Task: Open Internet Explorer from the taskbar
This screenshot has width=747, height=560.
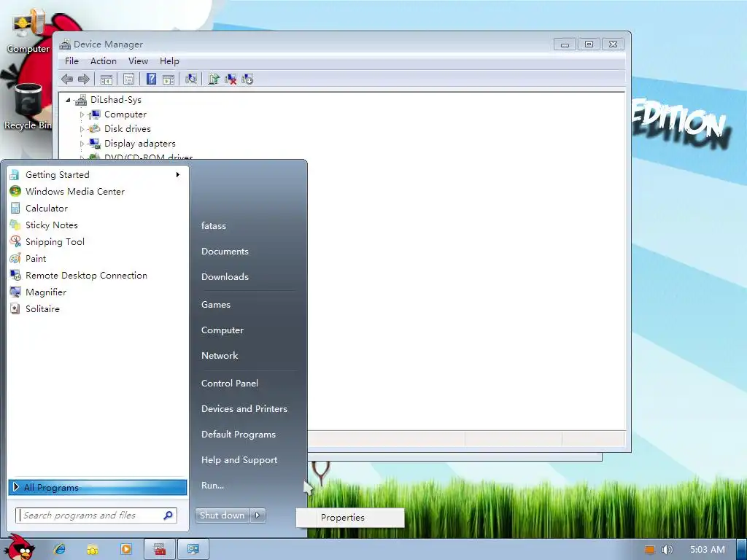Action: pyautogui.click(x=60, y=549)
